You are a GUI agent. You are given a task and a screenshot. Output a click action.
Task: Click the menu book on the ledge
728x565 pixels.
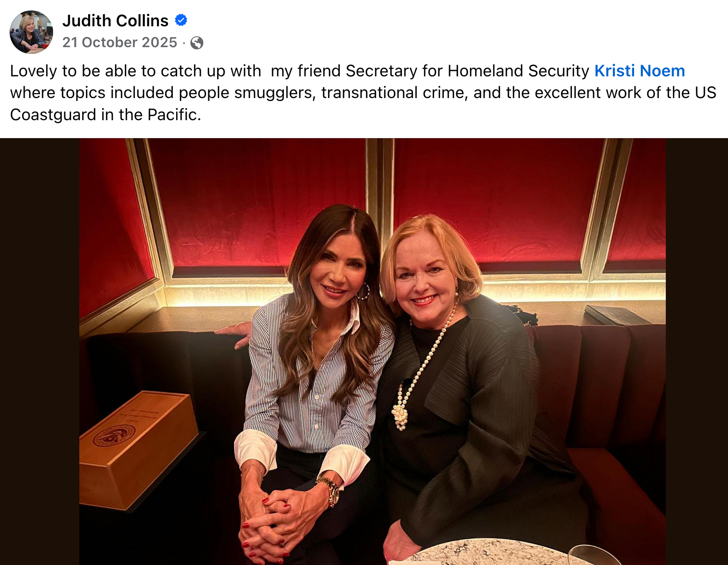click(617, 315)
